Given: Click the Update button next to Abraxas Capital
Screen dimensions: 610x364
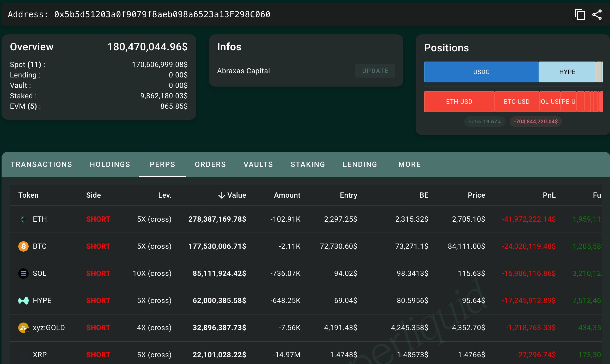Looking at the screenshot, I should tap(375, 71).
